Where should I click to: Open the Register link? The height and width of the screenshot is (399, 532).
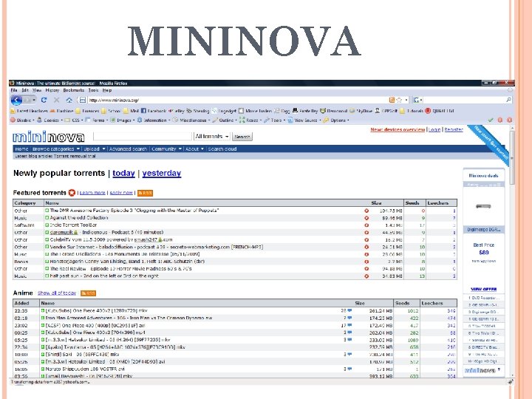(454, 129)
